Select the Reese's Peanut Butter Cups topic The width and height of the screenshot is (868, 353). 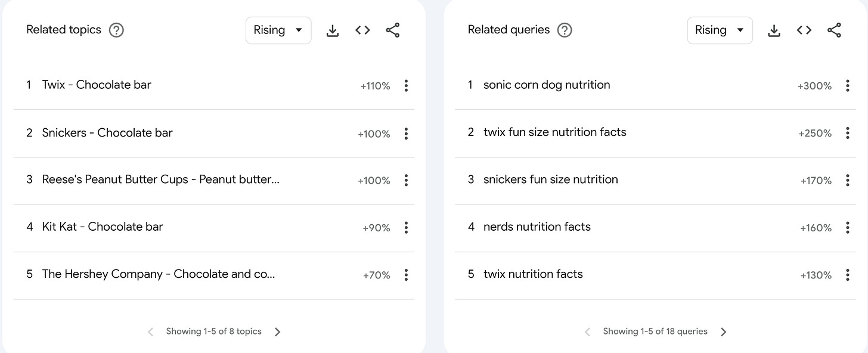[x=160, y=180]
